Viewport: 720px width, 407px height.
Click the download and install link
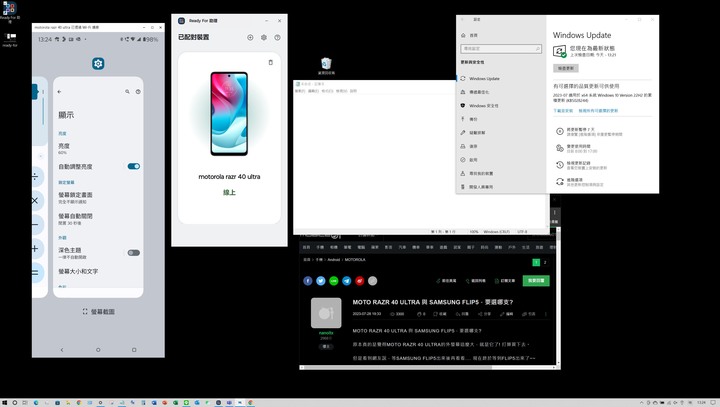[x=563, y=111]
